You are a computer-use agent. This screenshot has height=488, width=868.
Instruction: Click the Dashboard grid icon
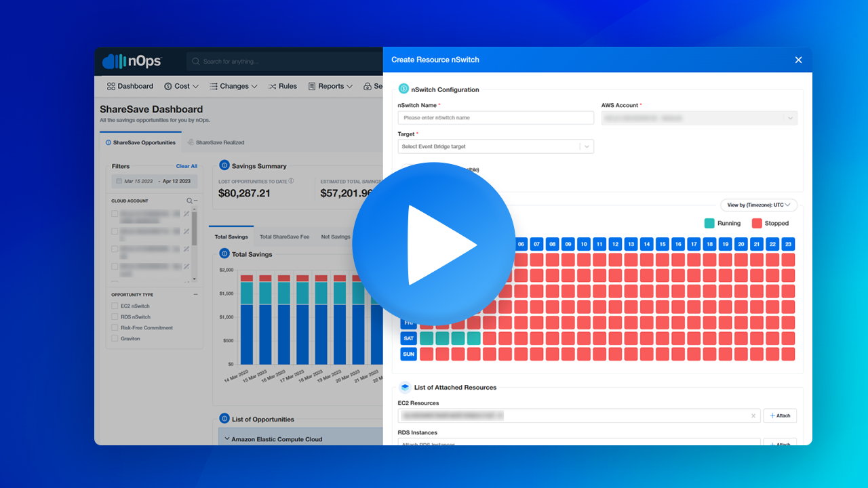click(x=111, y=86)
